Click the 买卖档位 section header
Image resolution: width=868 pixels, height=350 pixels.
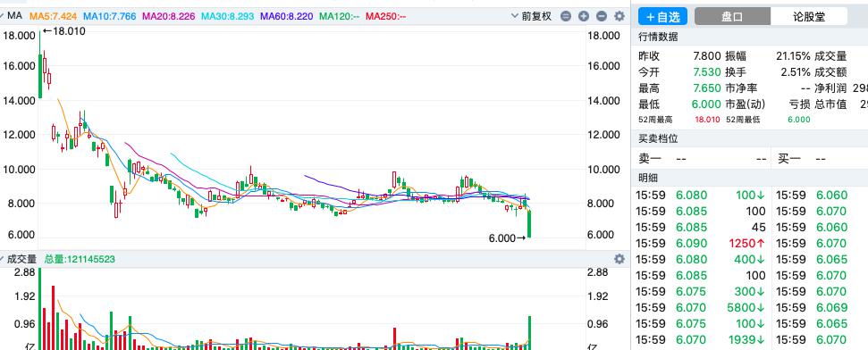click(x=658, y=138)
